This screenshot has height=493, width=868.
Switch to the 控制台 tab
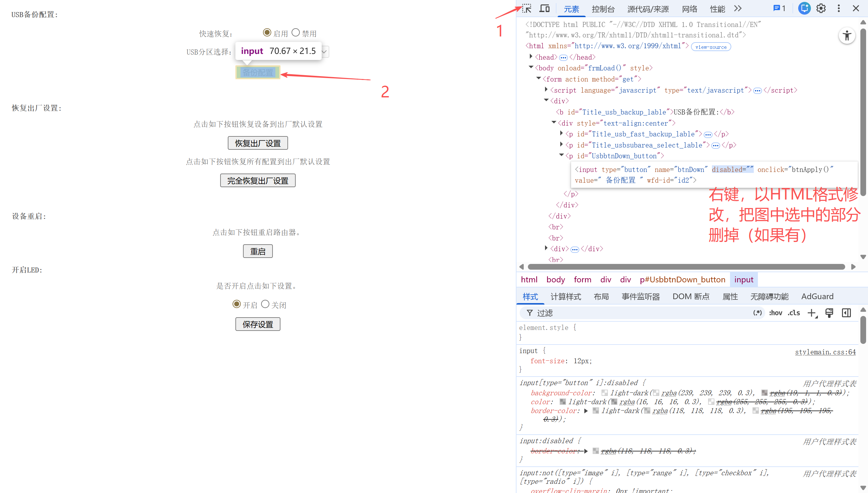(x=603, y=9)
